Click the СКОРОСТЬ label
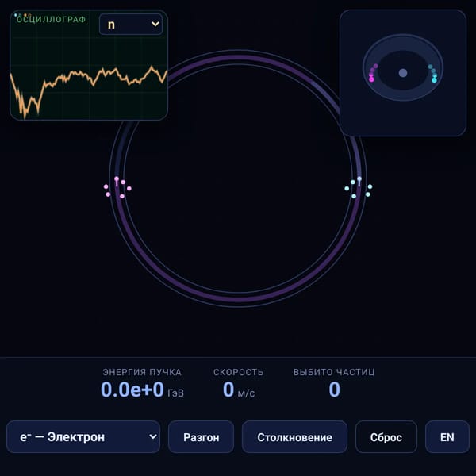 pos(238,372)
